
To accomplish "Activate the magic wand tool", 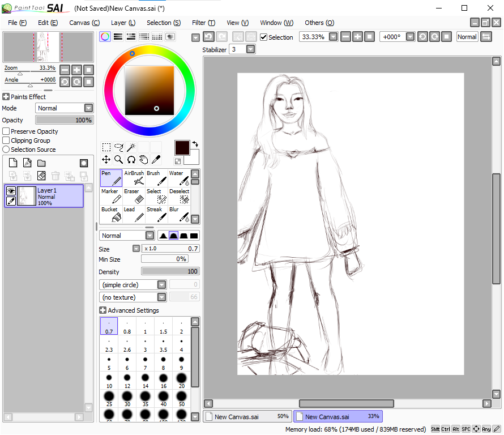I will click(x=131, y=147).
